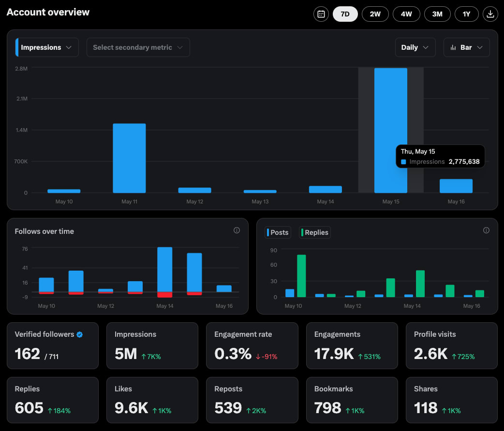Download the analytics data export

pos(490,14)
